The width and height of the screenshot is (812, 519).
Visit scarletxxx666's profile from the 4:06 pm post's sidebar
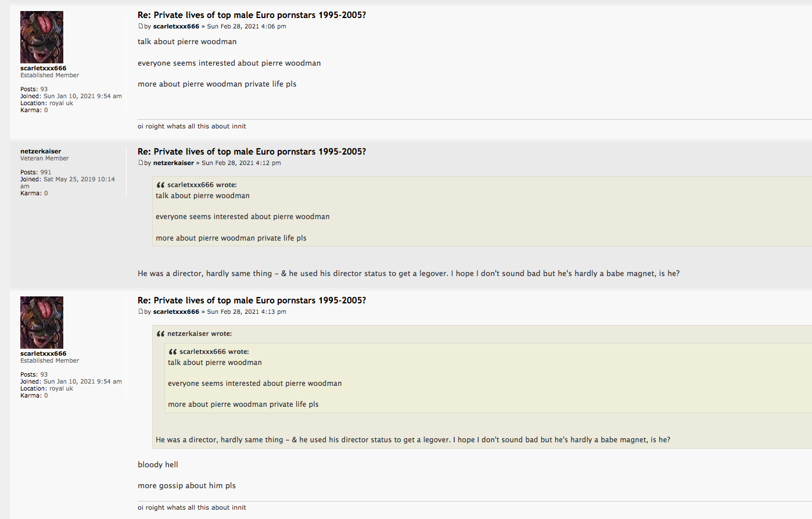point(44,68)
